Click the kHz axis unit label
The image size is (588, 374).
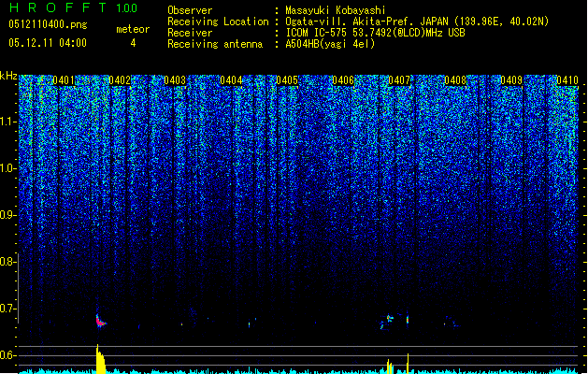(x=8, y=76)
